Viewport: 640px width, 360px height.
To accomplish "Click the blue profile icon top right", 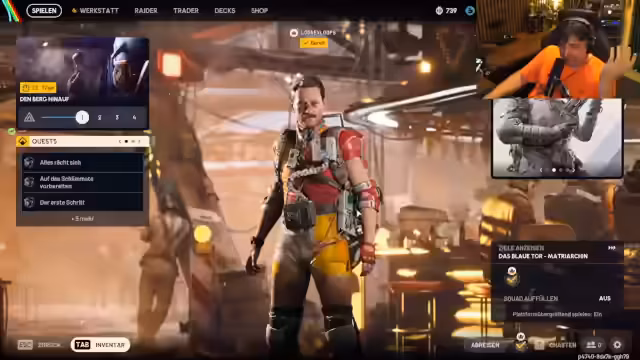I will click(470, 11).
